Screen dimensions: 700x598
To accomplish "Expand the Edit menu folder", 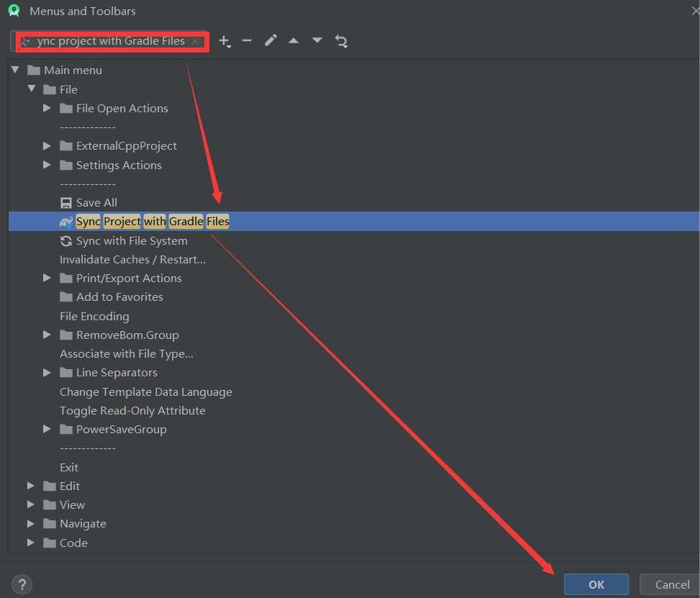I will (x=31, y=486).
